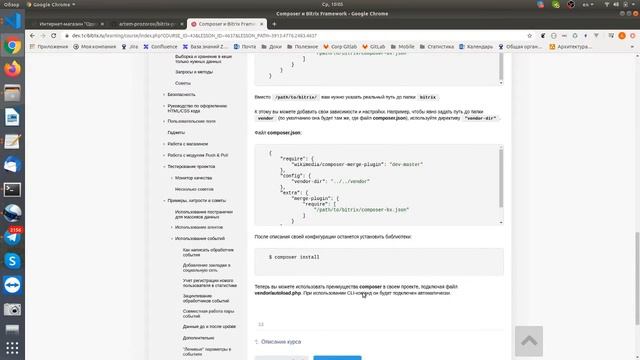Open the Статистика bookmarks folder
Viewport: 640px width, 360px height.
point(437,47)
